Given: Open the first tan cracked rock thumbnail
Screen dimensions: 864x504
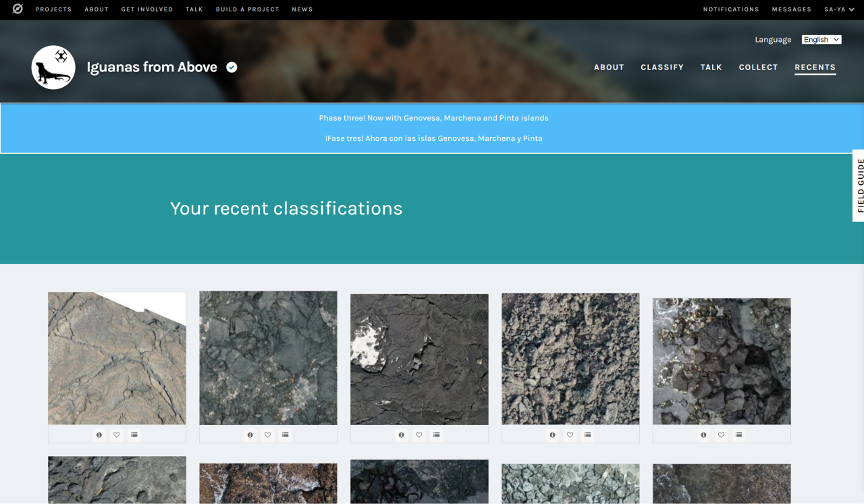Looking at the screenshot, I should (x=117, y=358).
